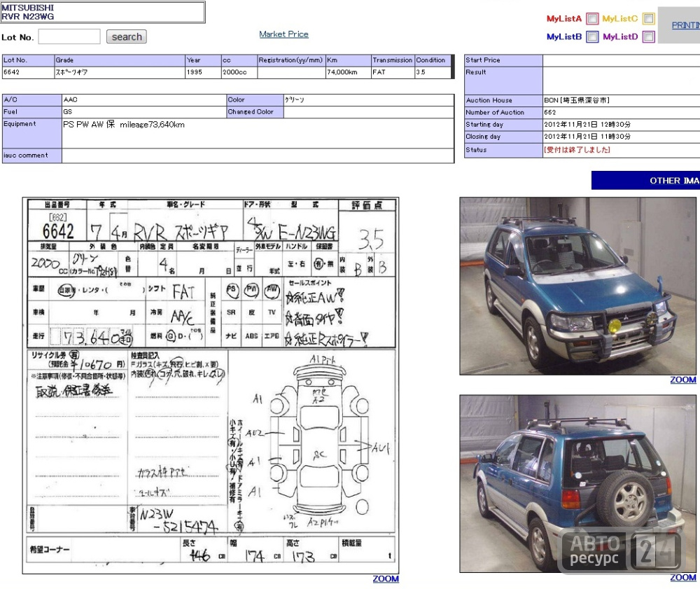
Task: Open the OTHER IMAGES button
Action: (646, 181)
